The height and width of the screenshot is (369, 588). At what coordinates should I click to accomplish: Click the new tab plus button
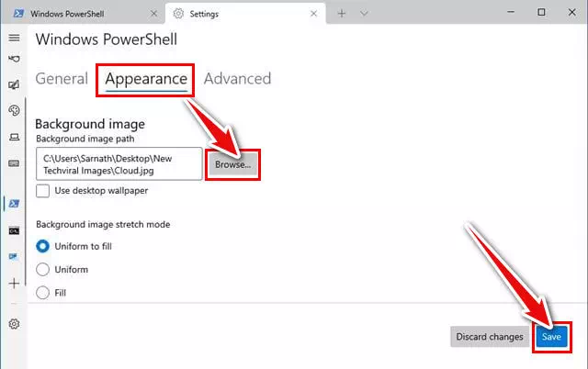(341, 14)
